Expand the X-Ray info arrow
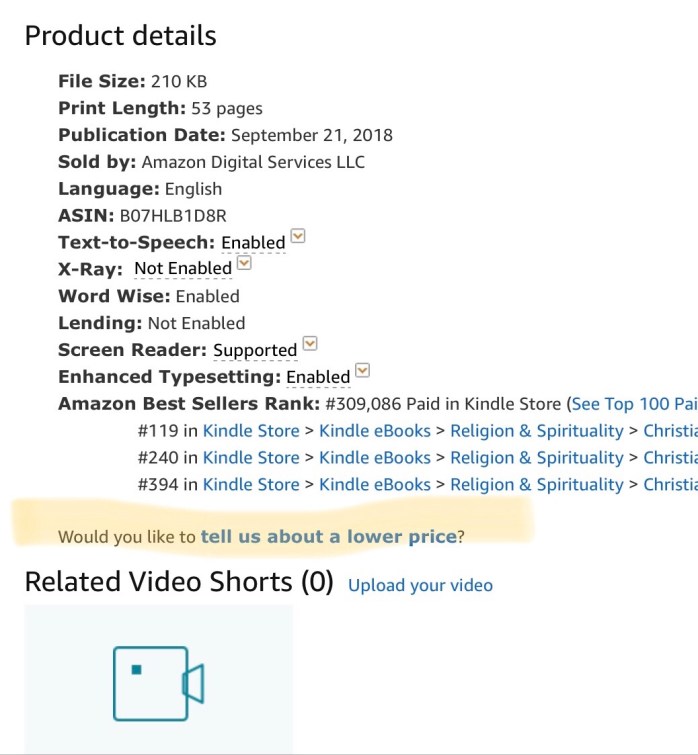Screen dimensions: 698x755 (244, 264)
